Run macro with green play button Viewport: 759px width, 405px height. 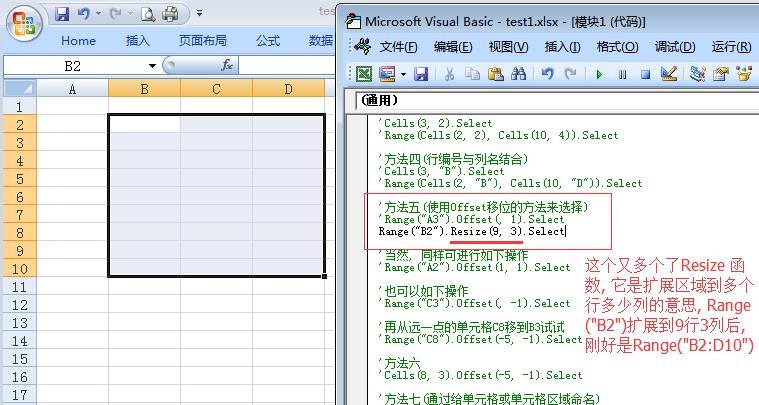click(x=599, y=75)
